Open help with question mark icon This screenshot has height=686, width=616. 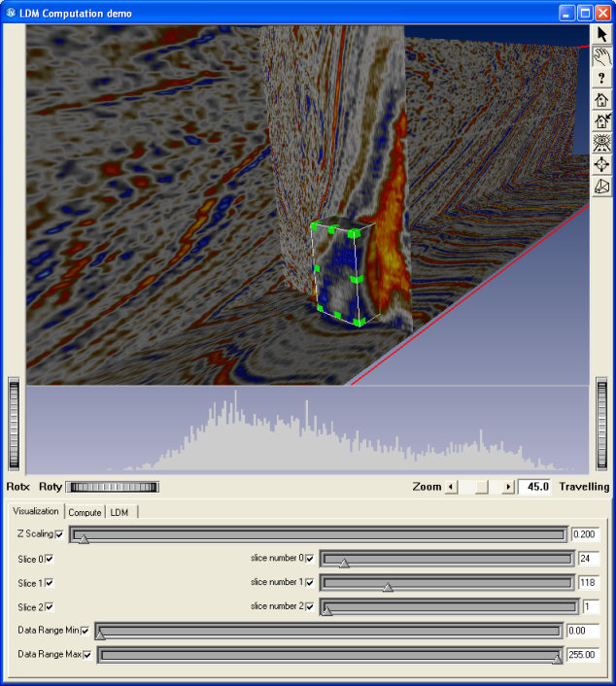tap(602, 78)
